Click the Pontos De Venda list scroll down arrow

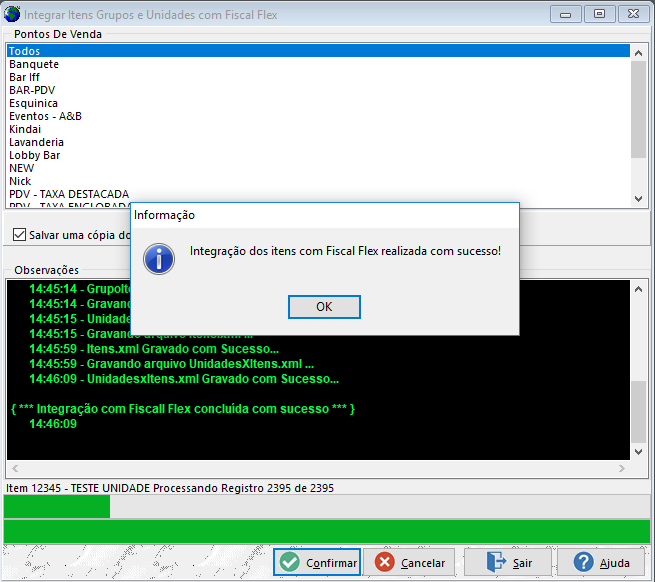coord(638,199)
